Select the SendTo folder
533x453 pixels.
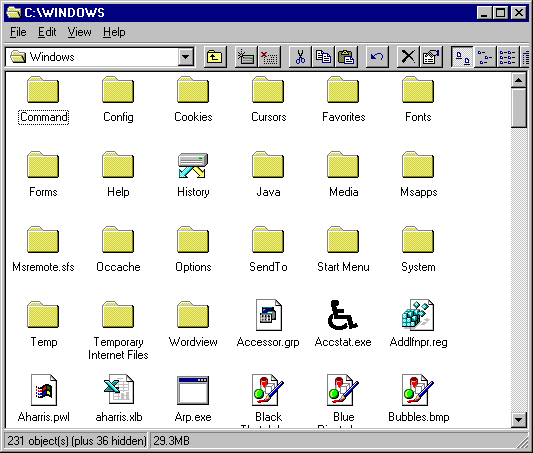click(x=268, y=240)
